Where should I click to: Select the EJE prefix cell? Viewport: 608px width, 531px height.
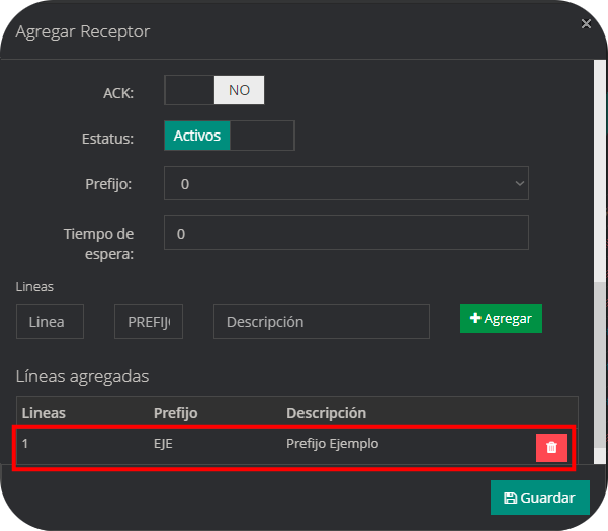coord(164,444)
